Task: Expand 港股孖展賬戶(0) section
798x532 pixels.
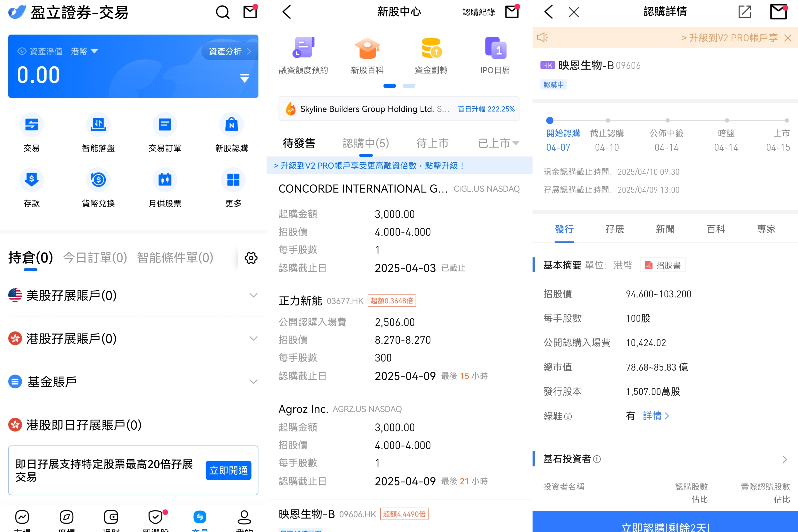Action: (133, 339)
